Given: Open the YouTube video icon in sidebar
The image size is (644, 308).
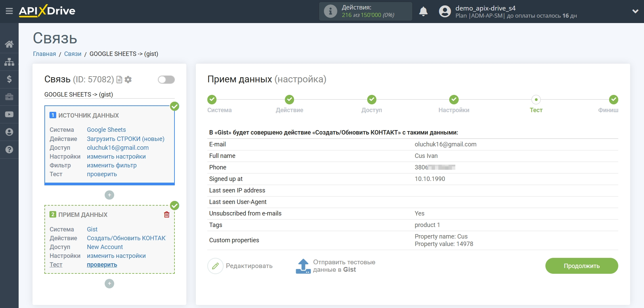Looking at the screenshot, I should [x=9, y=115].
